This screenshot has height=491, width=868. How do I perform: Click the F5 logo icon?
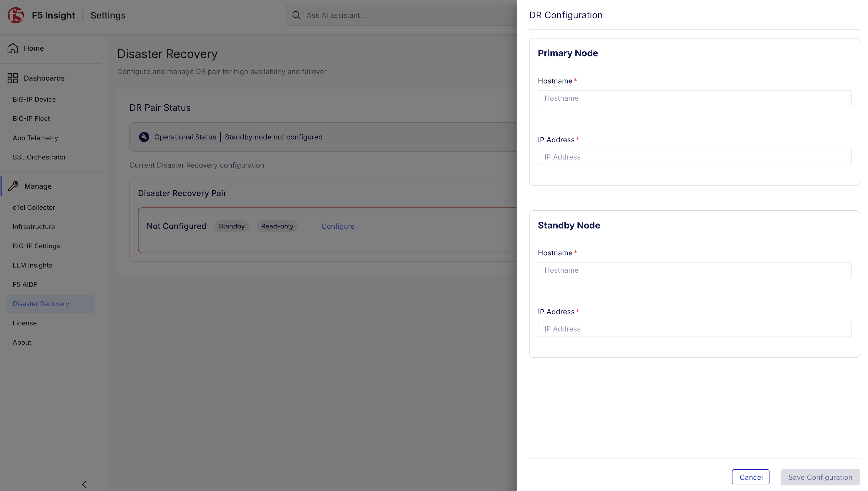click(x=16, y=15)
